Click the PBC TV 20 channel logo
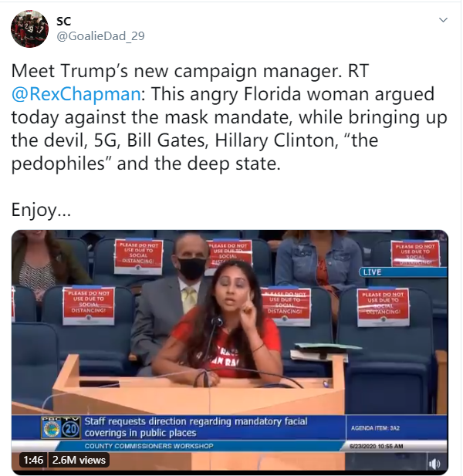463x476 pixels. [61, 427]
